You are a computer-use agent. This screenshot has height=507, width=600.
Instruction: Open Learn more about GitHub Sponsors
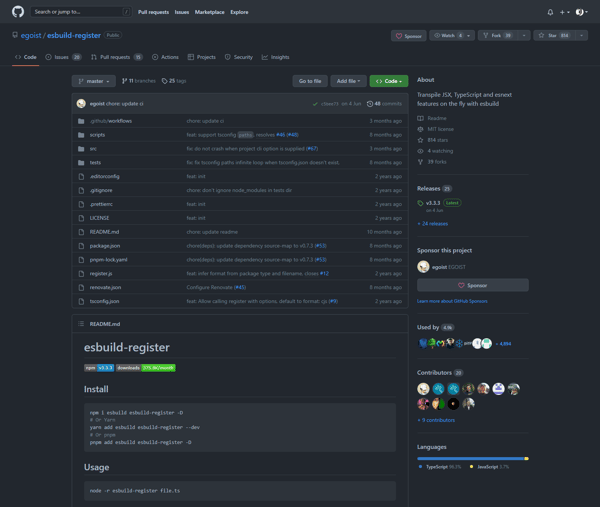click(x=452, y=301)
